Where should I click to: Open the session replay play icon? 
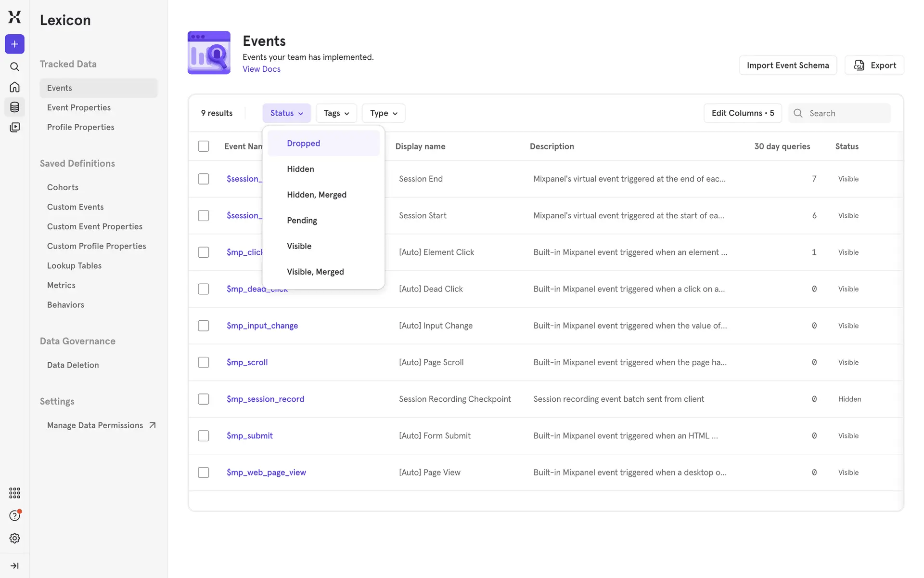click(14, 127)
